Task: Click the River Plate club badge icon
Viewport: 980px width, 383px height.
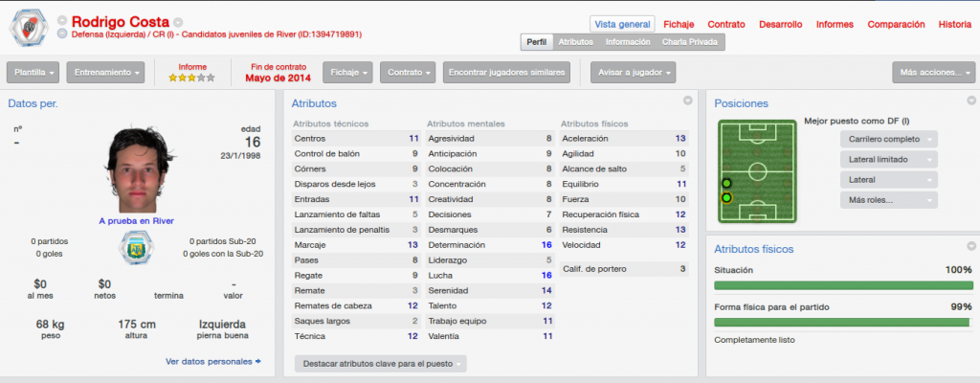Action: 28,29
